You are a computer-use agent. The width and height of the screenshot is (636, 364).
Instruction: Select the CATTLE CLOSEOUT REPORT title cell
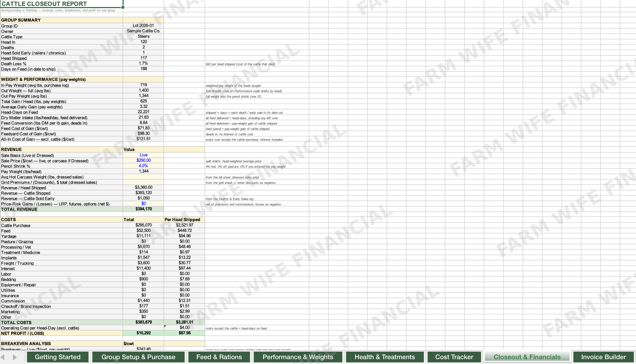62,4
